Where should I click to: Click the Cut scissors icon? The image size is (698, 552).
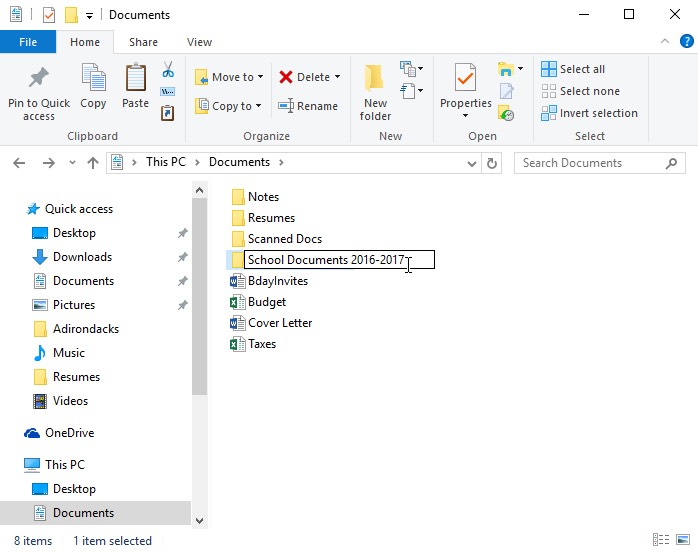pyautogui.click(x=168, y=69)
